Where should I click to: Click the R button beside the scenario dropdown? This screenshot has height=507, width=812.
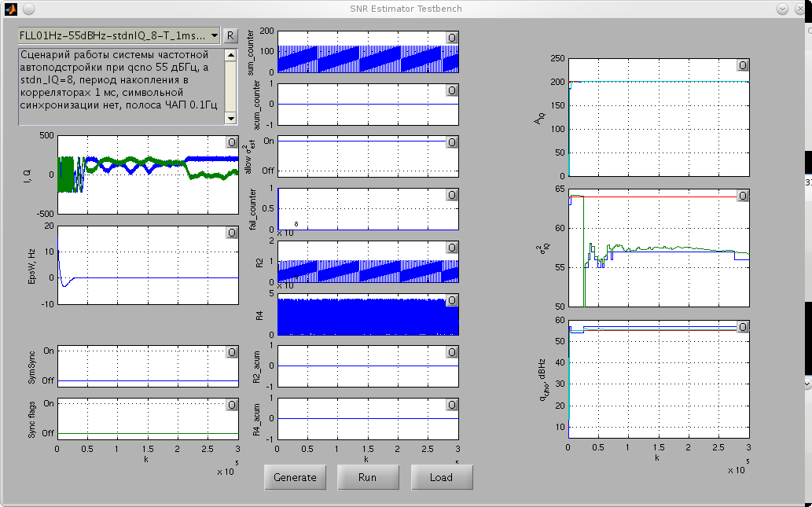pyautogui.click(x=230, y=36)
